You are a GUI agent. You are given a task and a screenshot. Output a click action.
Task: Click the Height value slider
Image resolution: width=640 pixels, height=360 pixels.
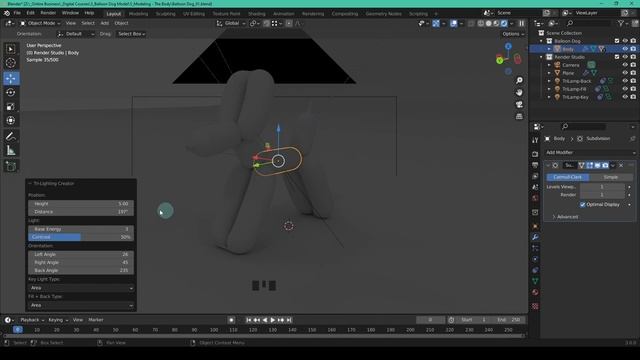pos(81,204)
